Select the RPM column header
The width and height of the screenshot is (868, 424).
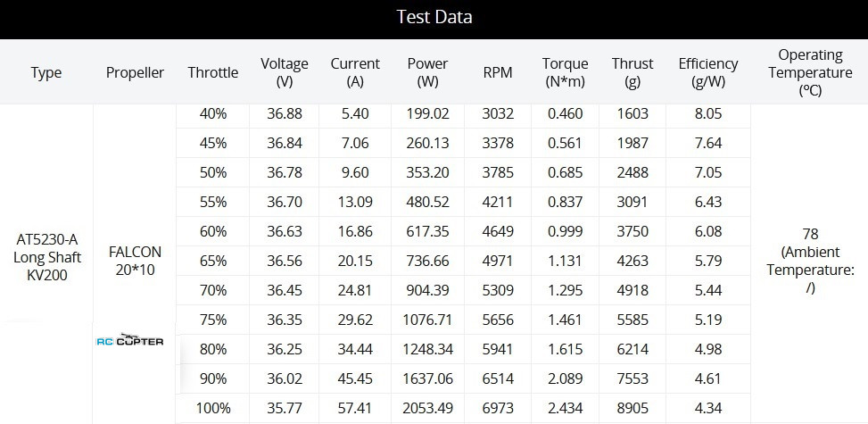[498, 72]
